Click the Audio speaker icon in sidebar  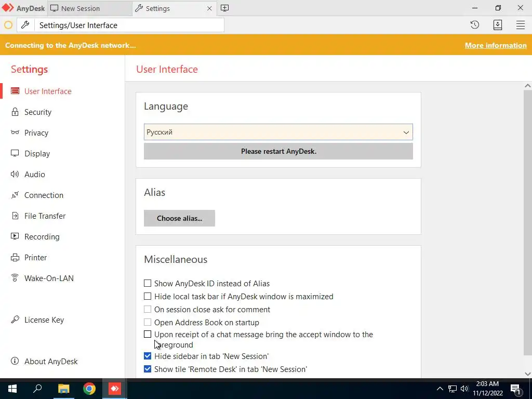15,174
